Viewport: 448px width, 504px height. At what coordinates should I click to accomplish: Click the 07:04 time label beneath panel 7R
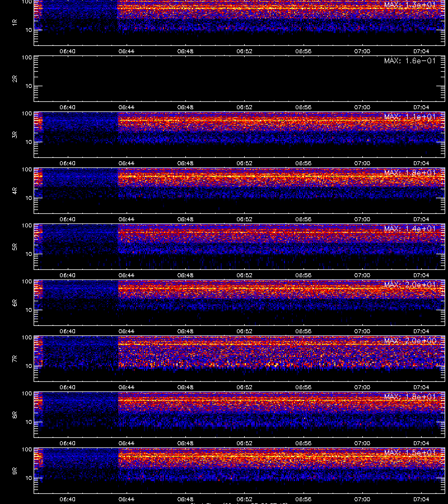(x=421, y=388)
